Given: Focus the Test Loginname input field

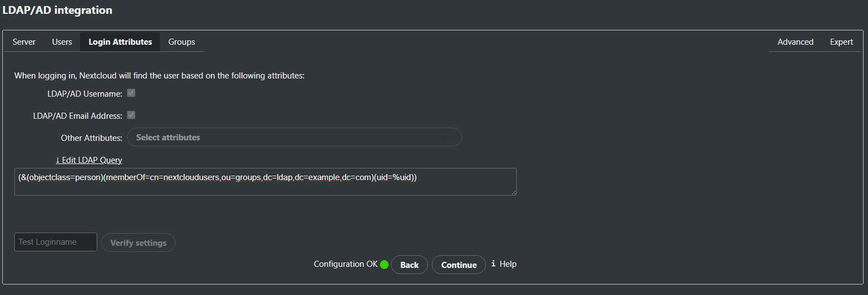Looking at the screenshot, I should click(x=56, y=242).
